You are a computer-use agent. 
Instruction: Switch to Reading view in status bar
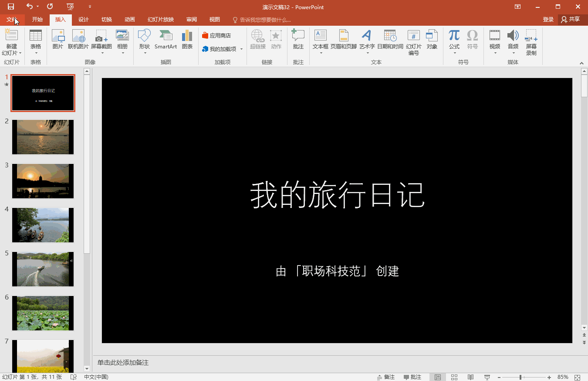[x=471, y=377]
